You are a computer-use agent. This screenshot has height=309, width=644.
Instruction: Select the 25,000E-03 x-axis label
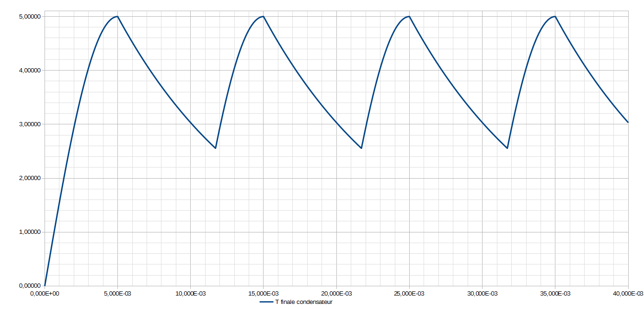tap(409, 294)
